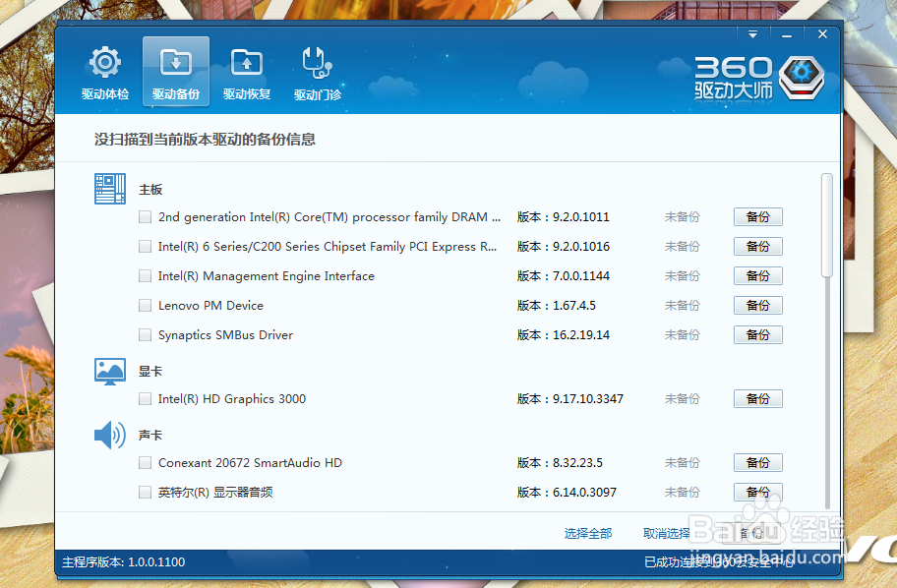The height and width of the screenshot is (588, 897).
Task: Tick the 英特尔(R) 显示器音频 checkbox
Action: click(146, 493)
